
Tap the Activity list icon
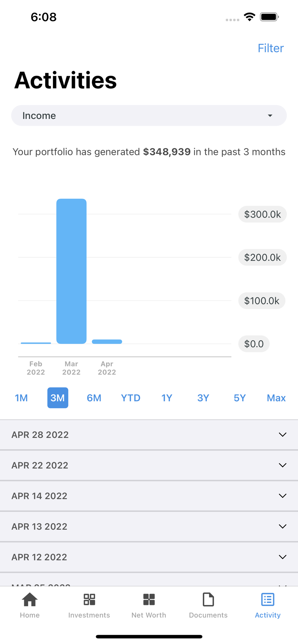click(x=268, y=600)
